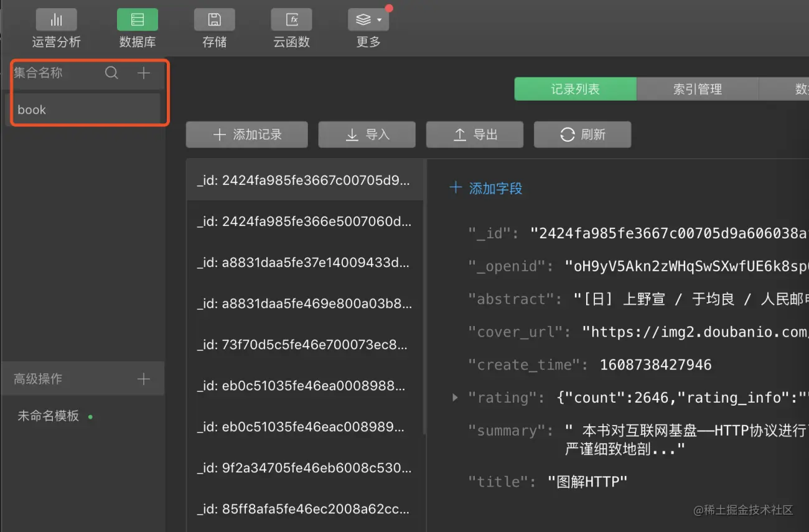The image size is (809, 532).
Task: Switch to the 记录列表 tab
Action: [x=576, y=89]
